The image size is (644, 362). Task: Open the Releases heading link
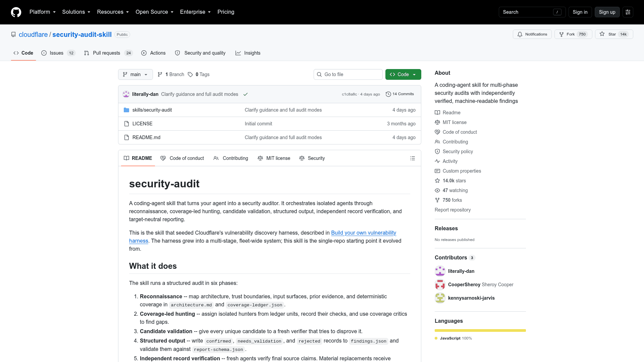coord(446,228)
